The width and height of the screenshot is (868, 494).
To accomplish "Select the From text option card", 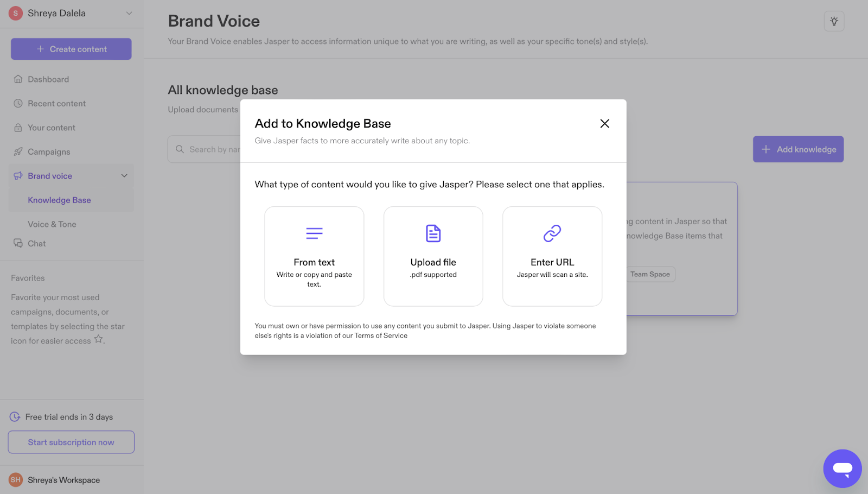I will tap(314, 256).
